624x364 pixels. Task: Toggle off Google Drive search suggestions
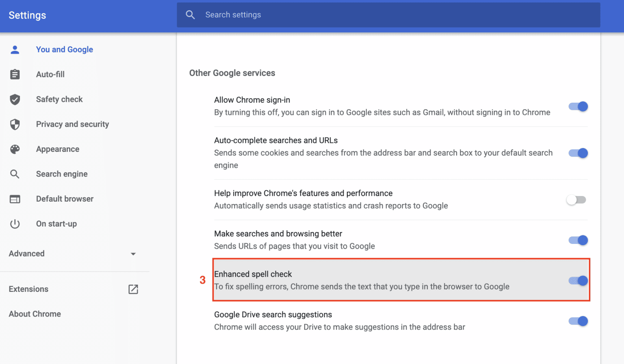point(578,321)
